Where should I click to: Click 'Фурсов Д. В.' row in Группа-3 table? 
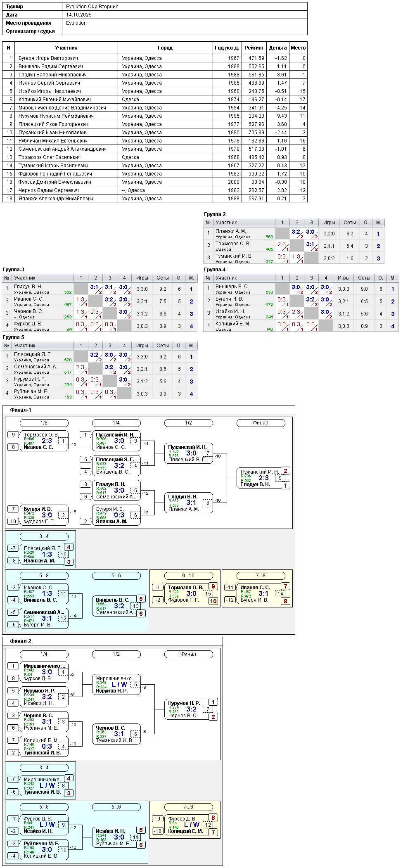click(100, 326)
